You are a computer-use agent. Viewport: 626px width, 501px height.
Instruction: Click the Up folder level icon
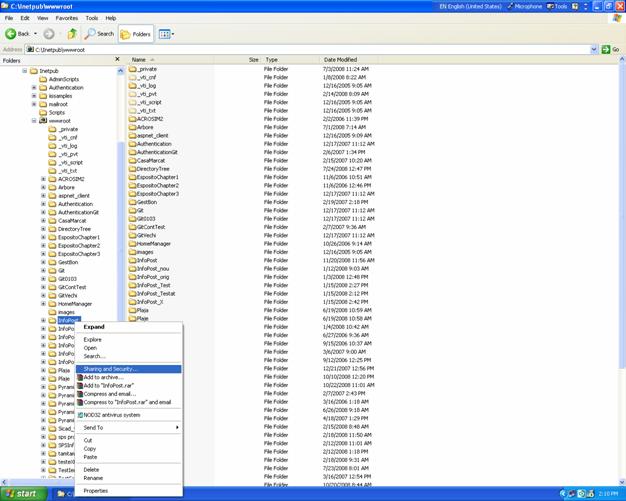pos(72,34)
